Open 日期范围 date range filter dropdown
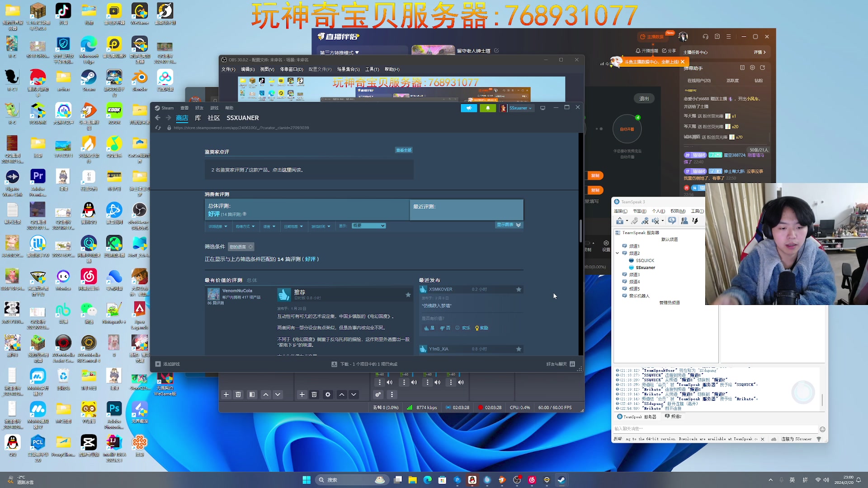Screen dimensions: 868x488 (293, 226)
